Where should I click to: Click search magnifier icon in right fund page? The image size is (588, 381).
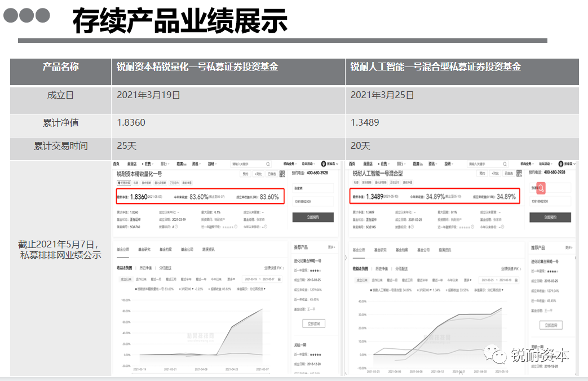pyautogui.click(x=505, y=164)
